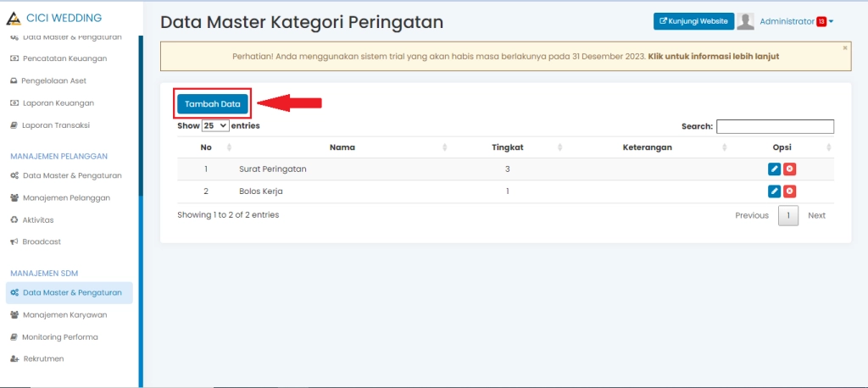Edit the Bolos Kerja row
This screenshot has width=868, height=388.
click(775, 191)
